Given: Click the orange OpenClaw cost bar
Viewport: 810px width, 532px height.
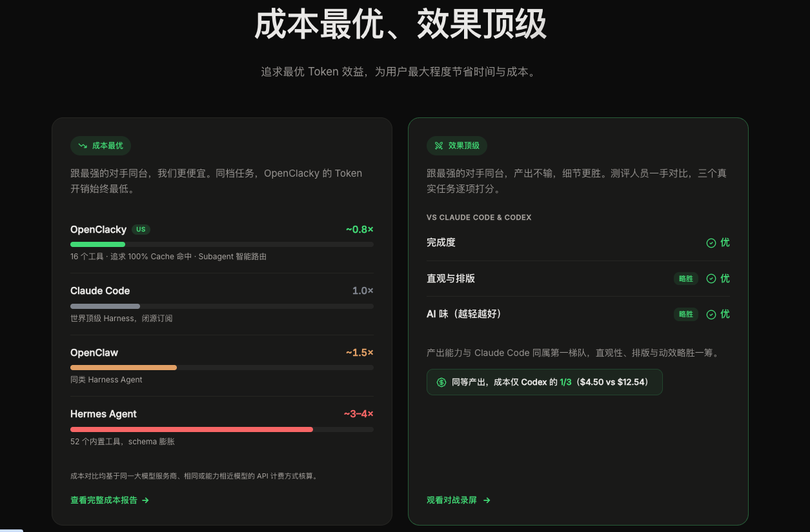Looking at the screenshot, I should pos(123,368).
